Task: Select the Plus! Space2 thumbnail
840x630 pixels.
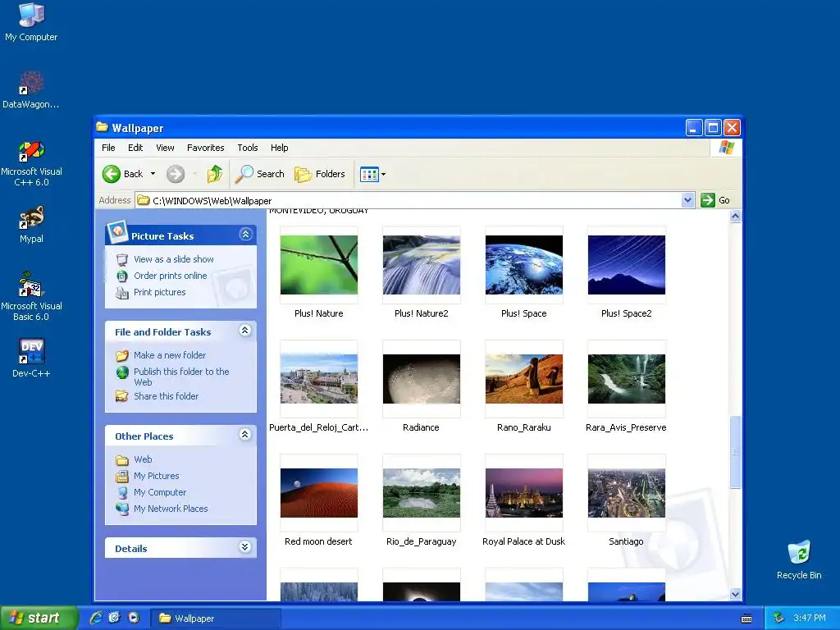Action: (627, 265)
